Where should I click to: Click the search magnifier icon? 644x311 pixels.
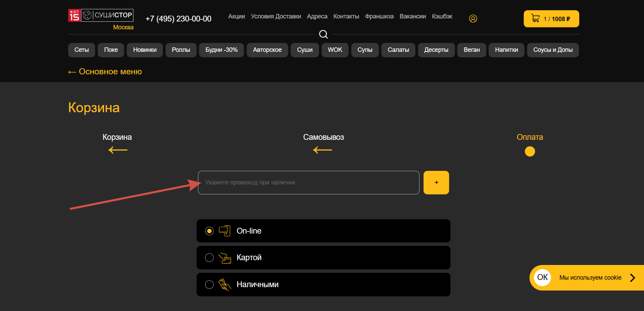point(323,34)
